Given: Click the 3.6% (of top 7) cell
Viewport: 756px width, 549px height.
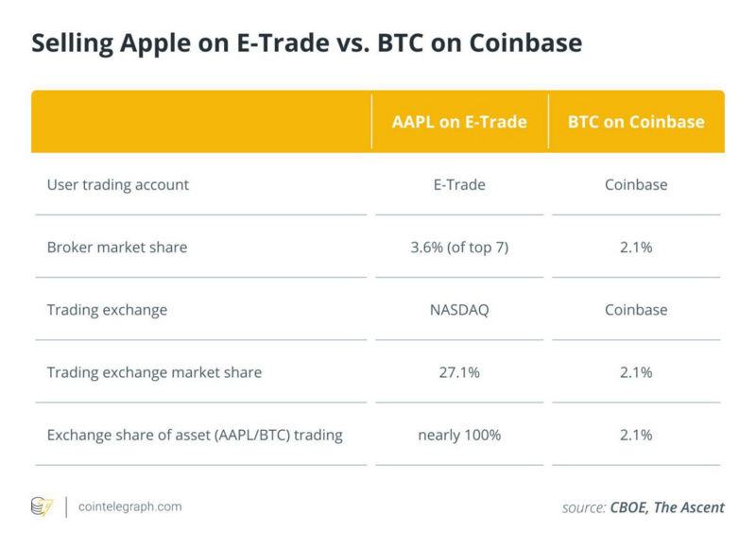Looking at the screenshot, I should tap(459, 248).
